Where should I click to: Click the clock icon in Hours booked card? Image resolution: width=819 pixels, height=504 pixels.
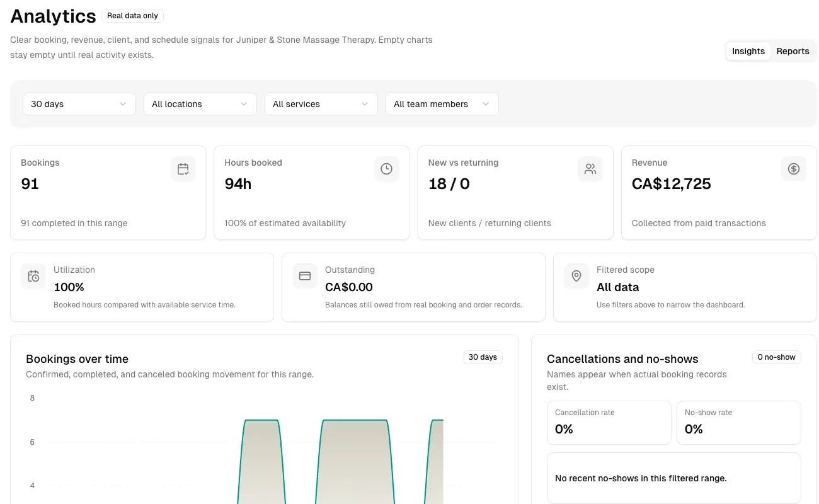click(387, 169)
